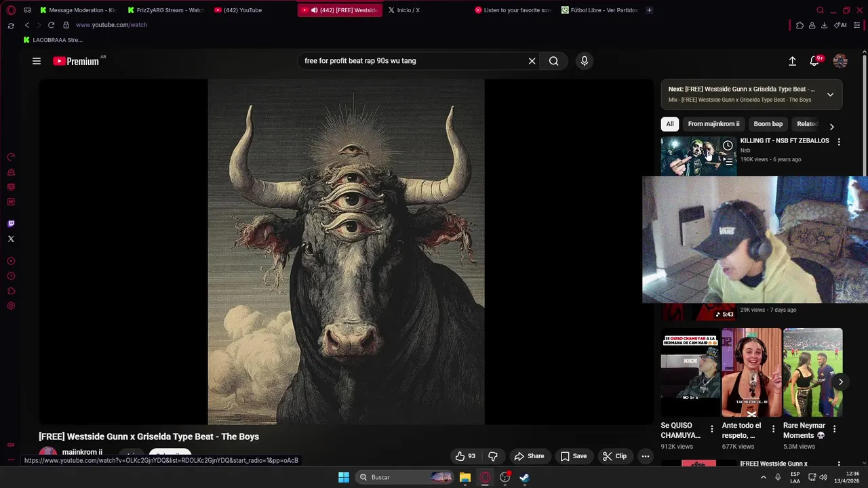Clip the current video
The width and height of the screenshot is (868, 488).
[x=614, y=456]
